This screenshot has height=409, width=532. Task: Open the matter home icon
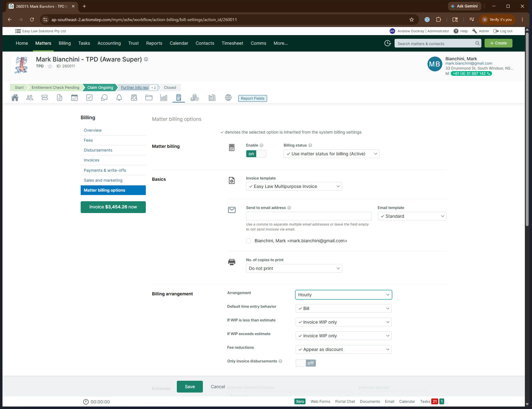[15, 98]
